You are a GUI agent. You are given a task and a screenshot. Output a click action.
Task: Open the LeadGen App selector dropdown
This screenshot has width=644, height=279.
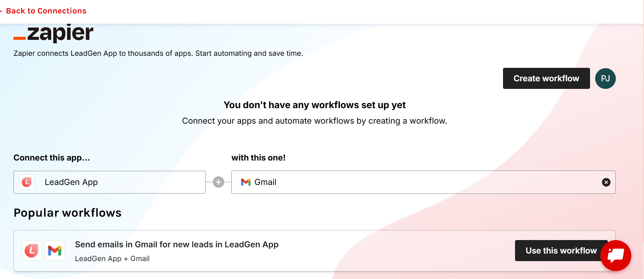tap(109, 182)
